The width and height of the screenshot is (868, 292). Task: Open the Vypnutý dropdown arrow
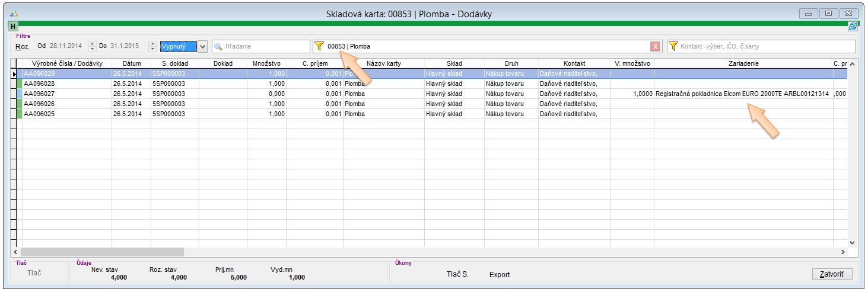(202, 46)
